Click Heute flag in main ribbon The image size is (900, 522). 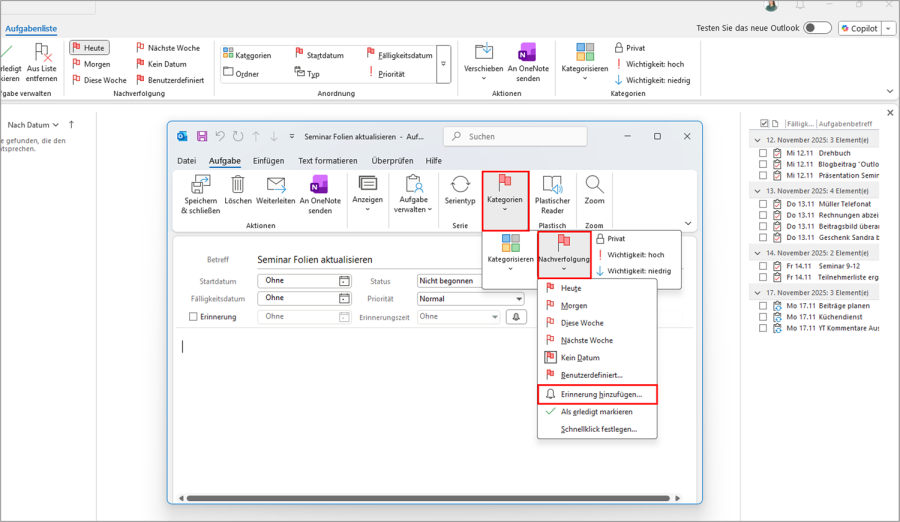(89, 48)
